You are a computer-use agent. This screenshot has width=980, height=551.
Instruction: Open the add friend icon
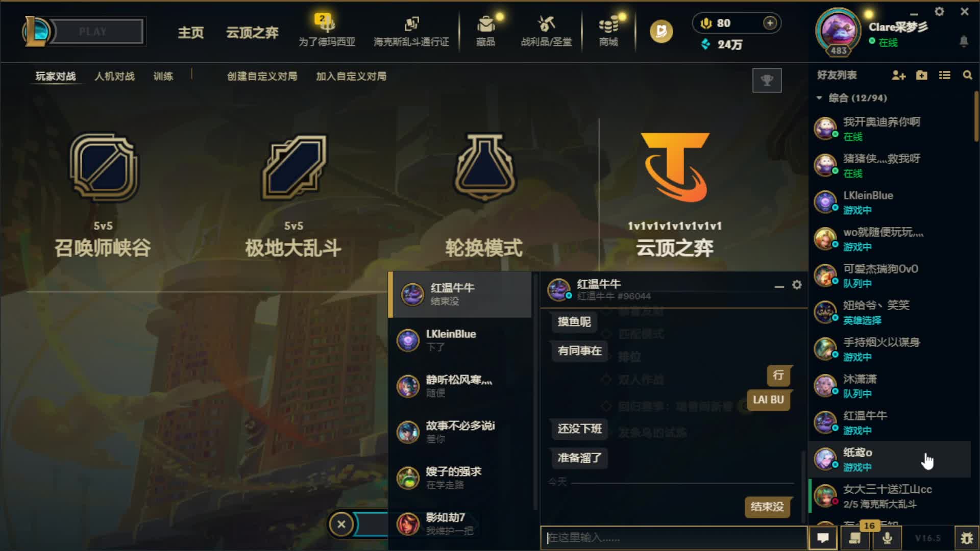click(x=898, y=76)
